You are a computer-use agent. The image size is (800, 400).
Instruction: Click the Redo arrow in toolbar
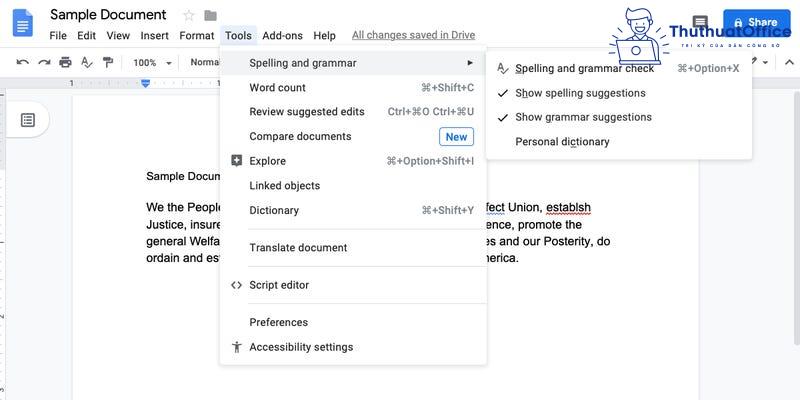tap(44, 62)
